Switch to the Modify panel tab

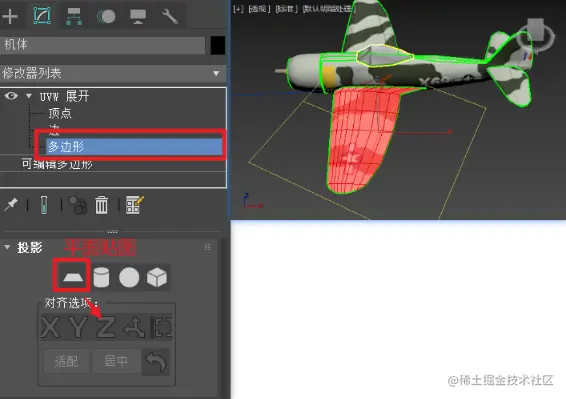(42, 16)
